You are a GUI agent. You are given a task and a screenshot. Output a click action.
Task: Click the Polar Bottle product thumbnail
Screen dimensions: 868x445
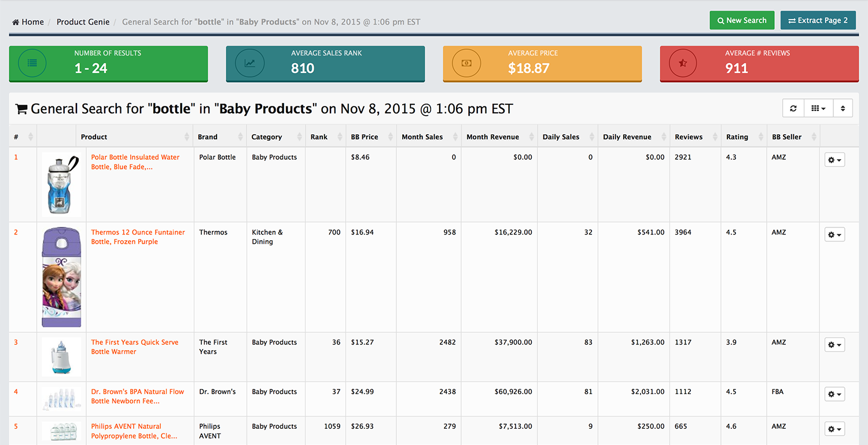[61, 185]
